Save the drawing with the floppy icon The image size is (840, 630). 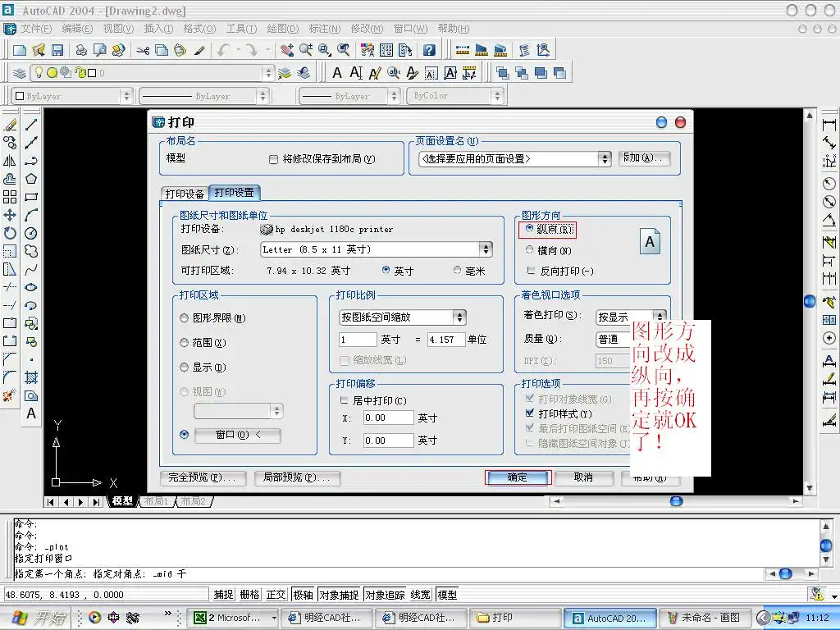tap(57, 50)
